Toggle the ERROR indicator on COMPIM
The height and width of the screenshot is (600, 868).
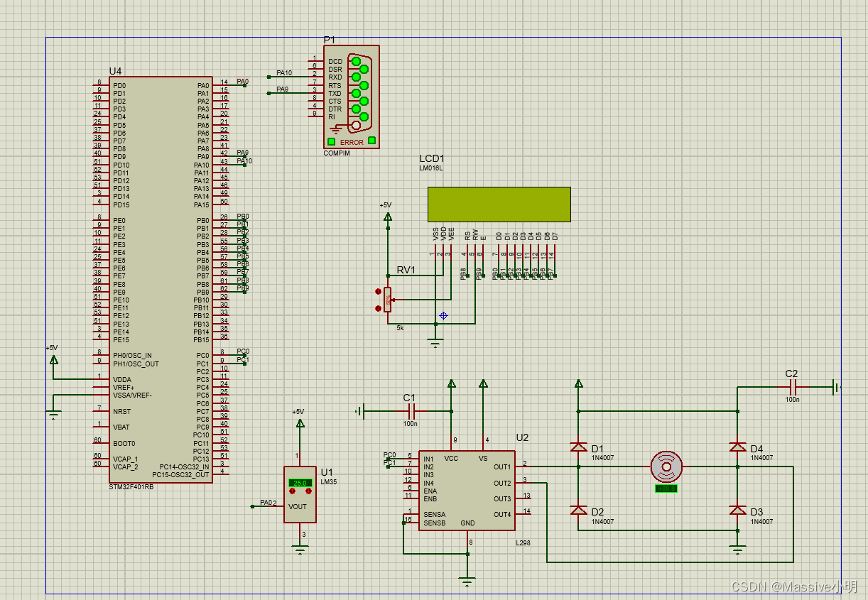click(330, 141)
